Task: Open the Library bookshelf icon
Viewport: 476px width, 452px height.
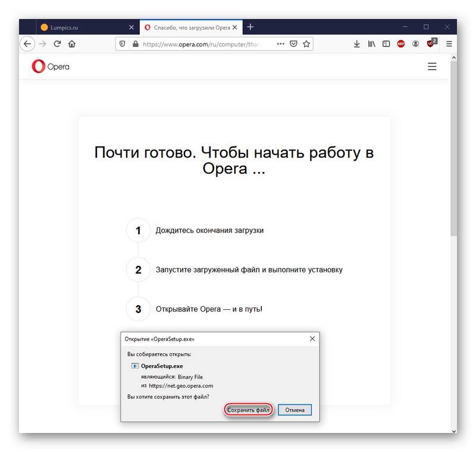Action: (371, 44)
